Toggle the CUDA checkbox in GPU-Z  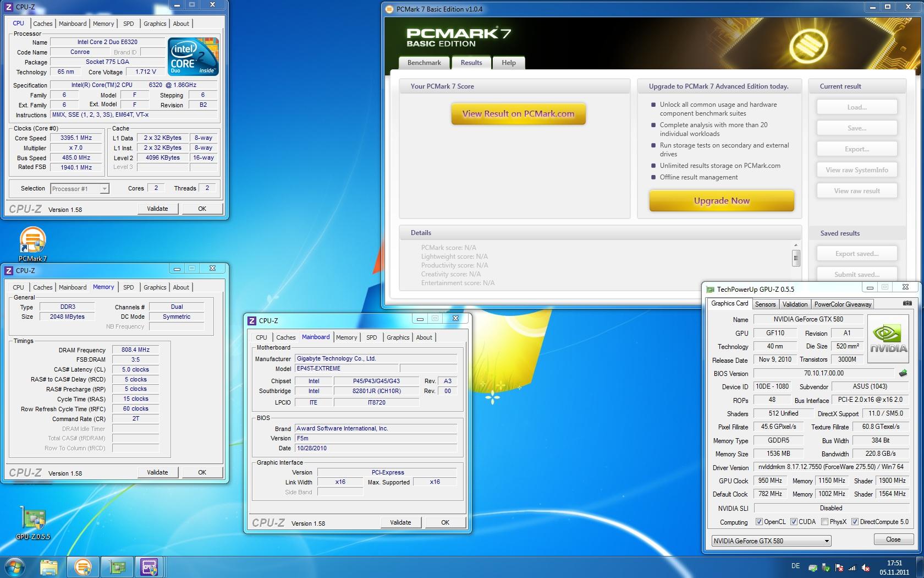click(x=794, y=522)
